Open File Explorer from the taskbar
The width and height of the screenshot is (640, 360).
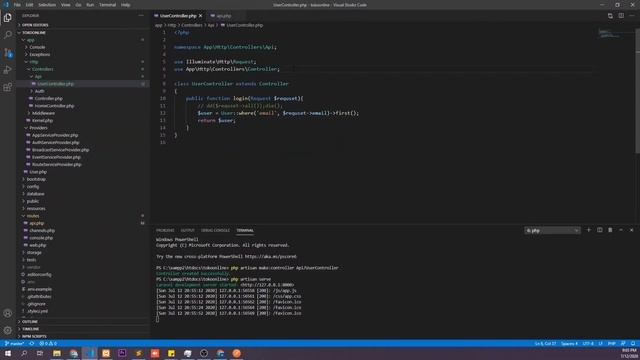pyautogui.click(x=57, y=353)
